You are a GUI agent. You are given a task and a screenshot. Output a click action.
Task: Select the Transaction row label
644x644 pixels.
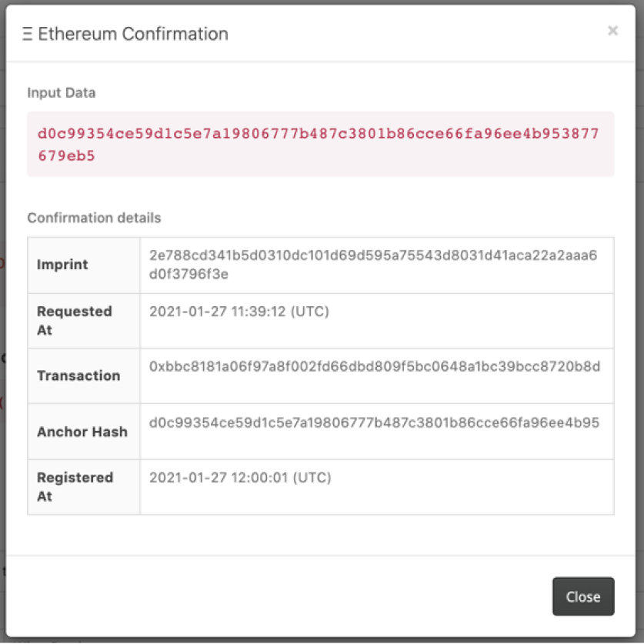click(78, 375)
